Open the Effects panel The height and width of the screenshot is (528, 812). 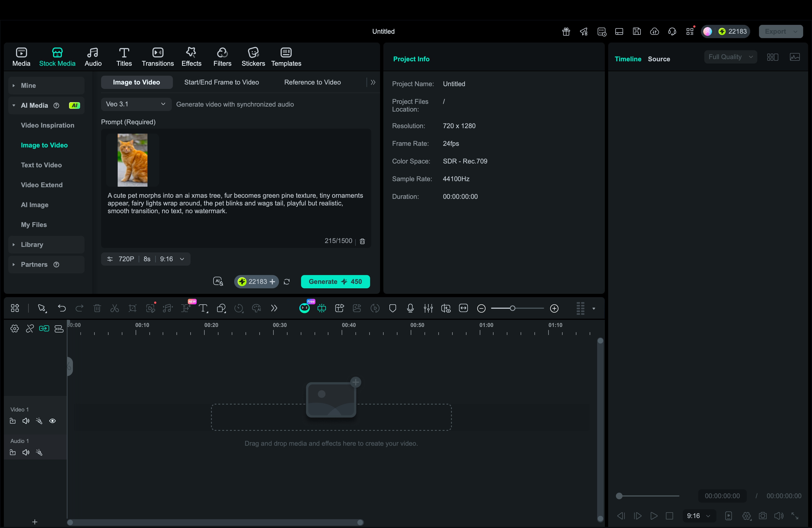click(x=191, y=57)
